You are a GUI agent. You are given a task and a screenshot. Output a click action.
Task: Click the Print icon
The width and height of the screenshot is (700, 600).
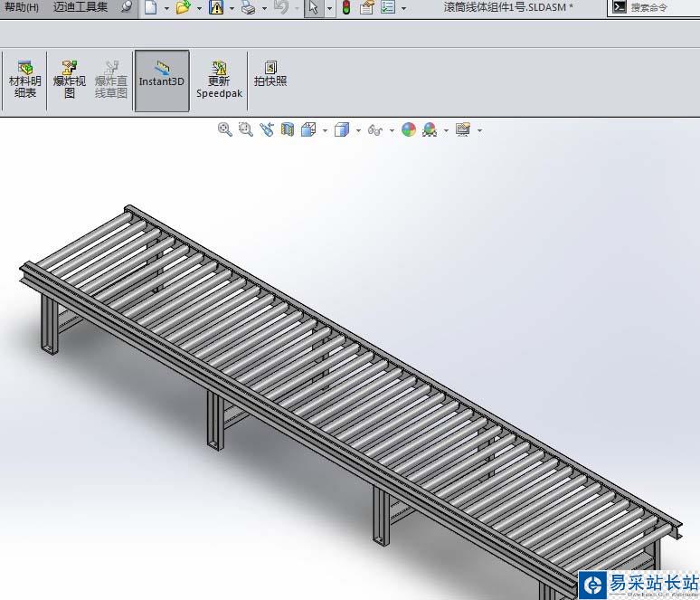(x=248, y=7)
